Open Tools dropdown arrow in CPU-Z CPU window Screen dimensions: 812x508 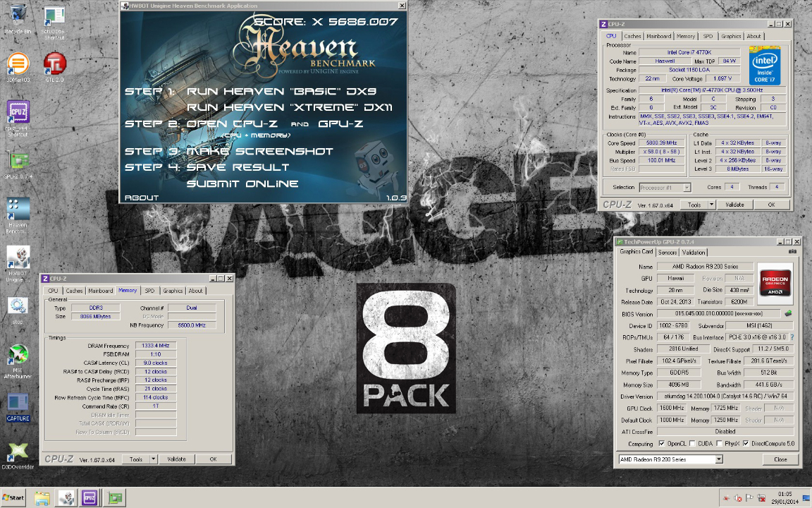711,205
